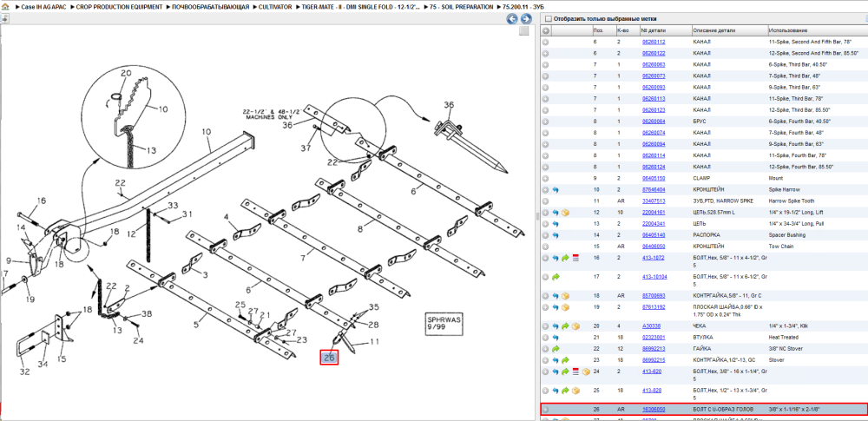Click 'Heat Treated' usage cell
868x421 pixels.
coord(783,338)
